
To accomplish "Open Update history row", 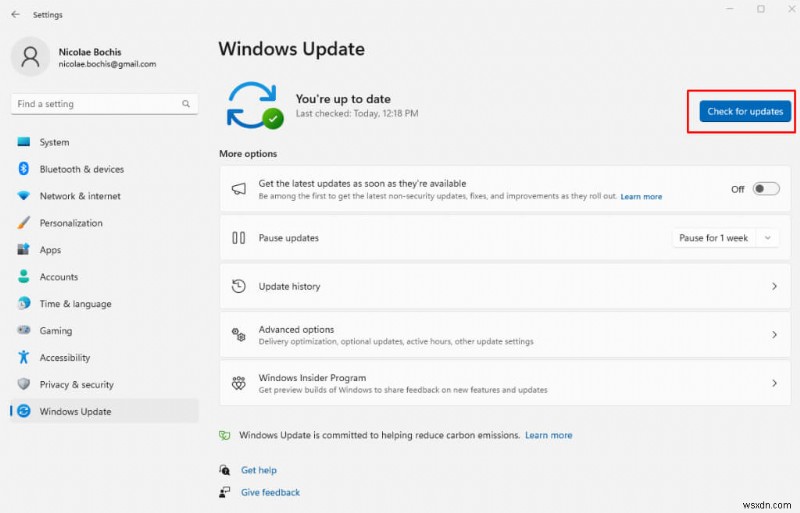I will point(505,286).
